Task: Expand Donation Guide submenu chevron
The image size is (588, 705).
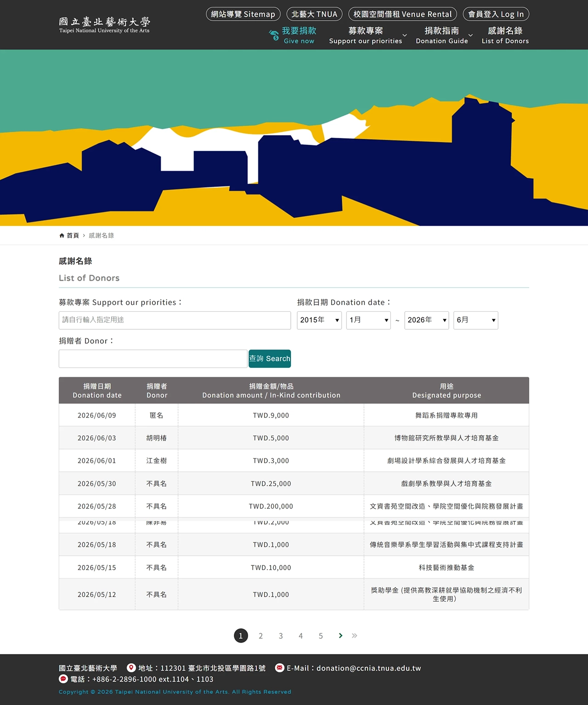Action: click(x=470, y=35)
